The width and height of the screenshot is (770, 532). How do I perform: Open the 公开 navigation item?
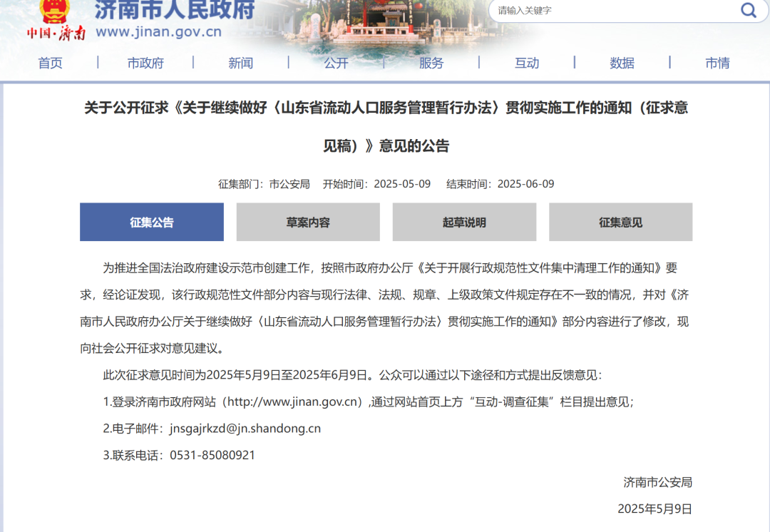click(336, 63)
